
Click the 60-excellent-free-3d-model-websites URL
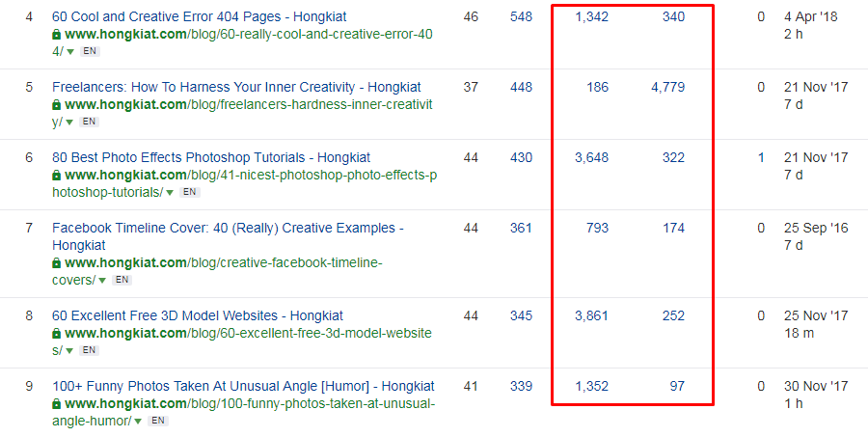click(x=242, y=341)
